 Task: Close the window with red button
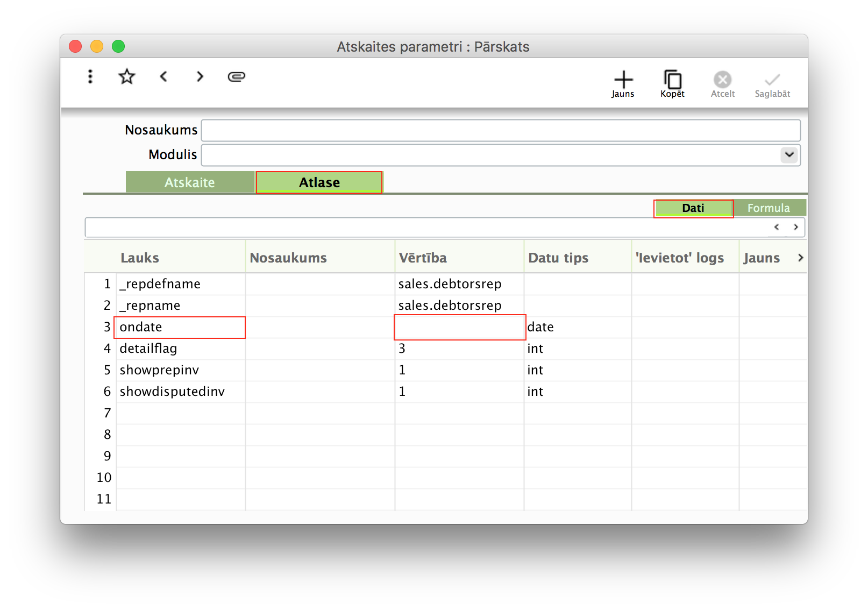[x=75, y=46]
